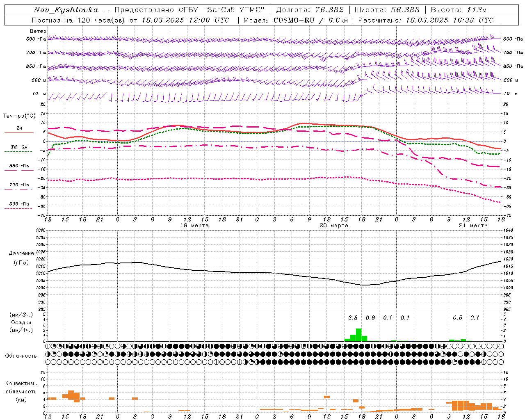
Task: Click the date label 19 марта
Action: 194,226
